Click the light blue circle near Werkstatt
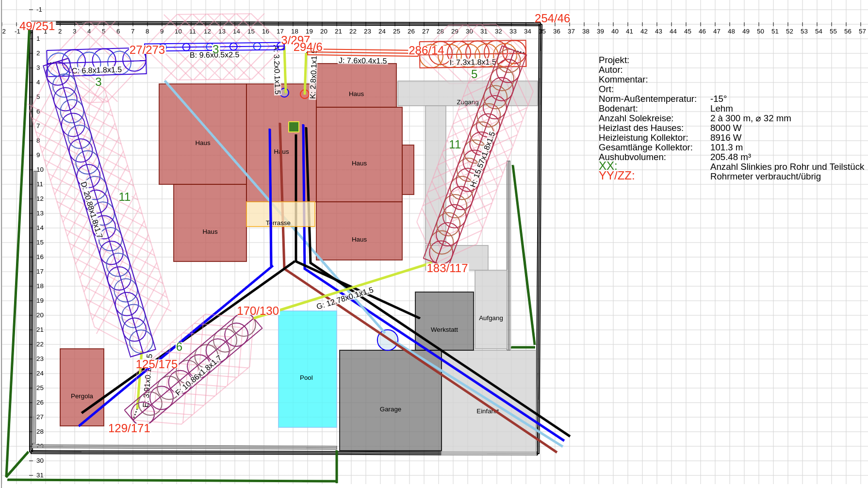 pos(387,340)
